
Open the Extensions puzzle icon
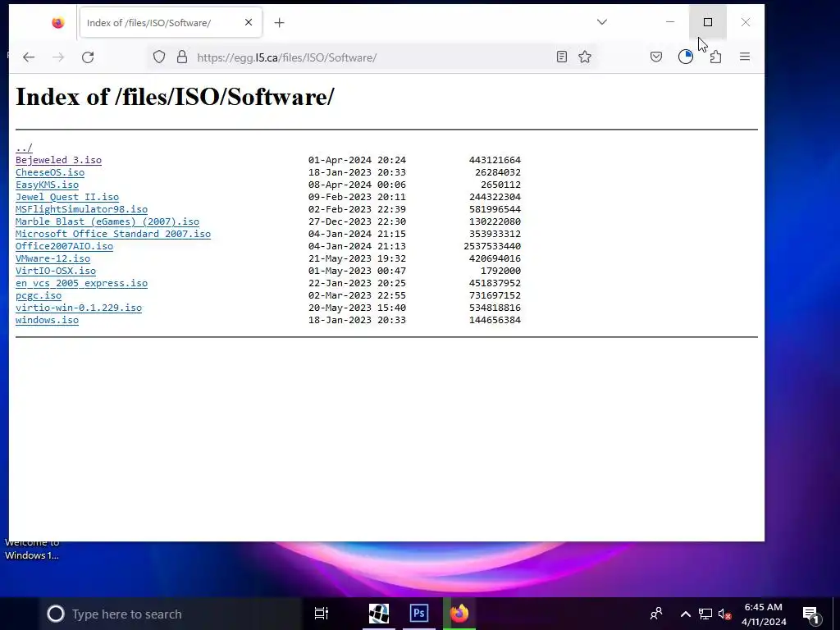click(715, 57)
